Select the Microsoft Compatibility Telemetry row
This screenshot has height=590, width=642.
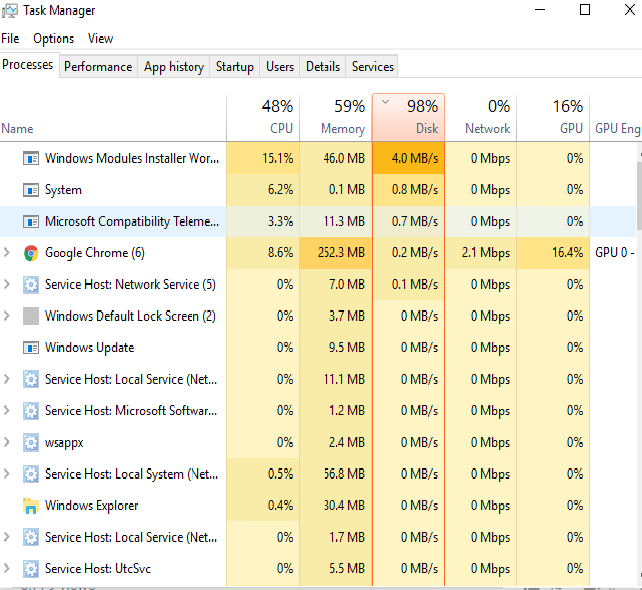click(x=130, y=221)
